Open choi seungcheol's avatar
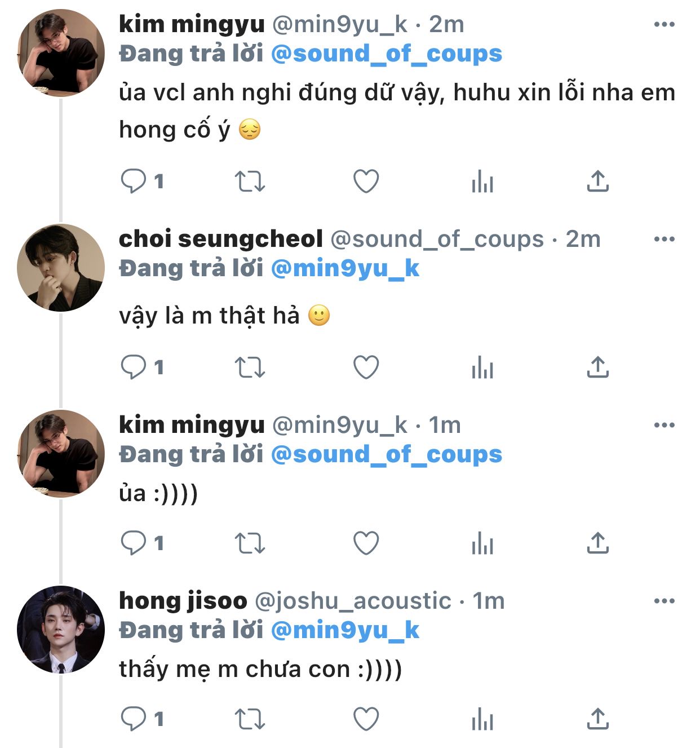 (x=61, y=268)
